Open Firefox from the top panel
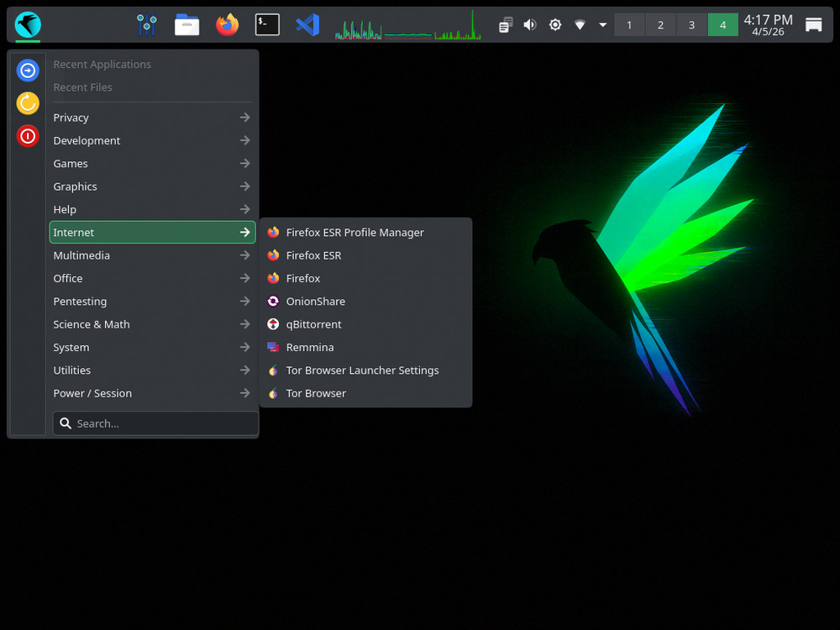This screenshot has width=840, height=630. (227, 24)
